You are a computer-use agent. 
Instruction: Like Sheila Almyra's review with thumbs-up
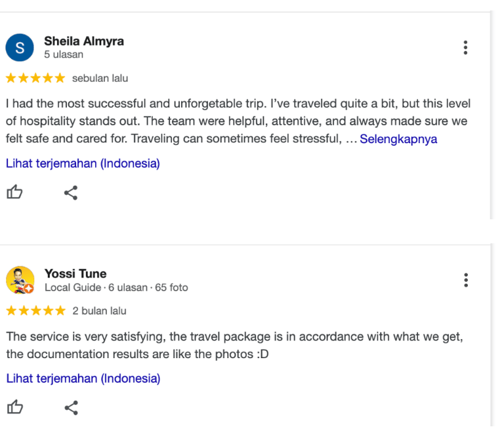(x=14, y=193)
